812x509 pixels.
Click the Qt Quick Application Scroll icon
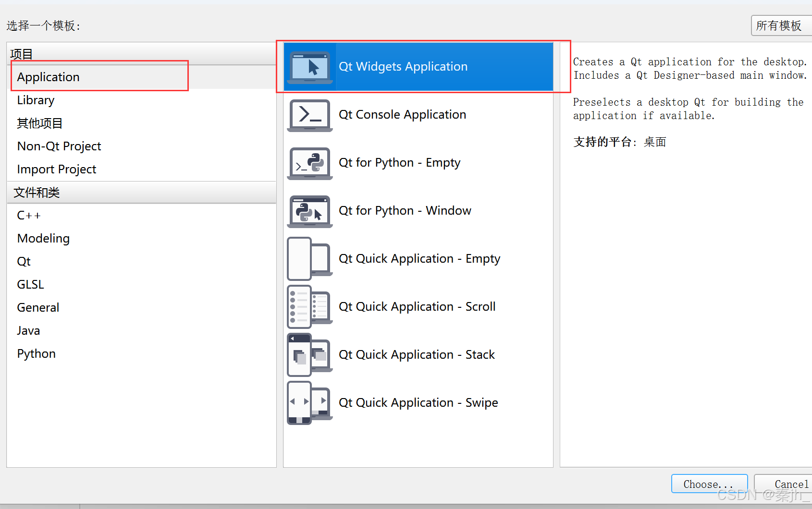point(310,307)
